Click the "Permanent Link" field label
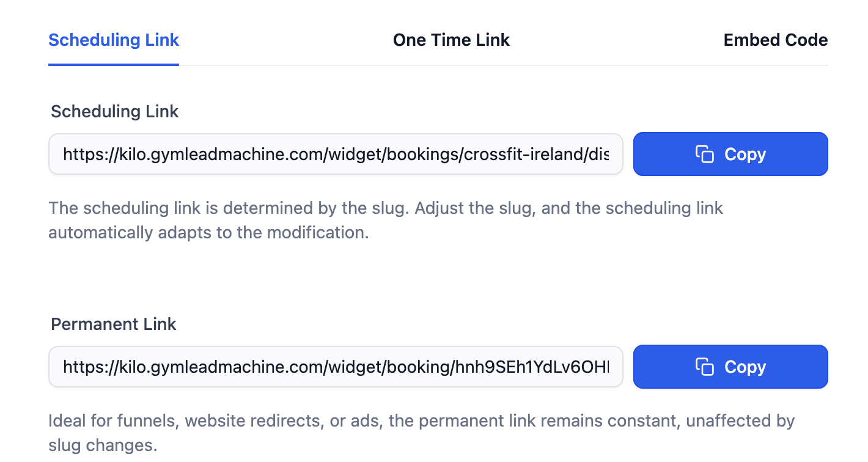The image size is (868, 462). 114,324
